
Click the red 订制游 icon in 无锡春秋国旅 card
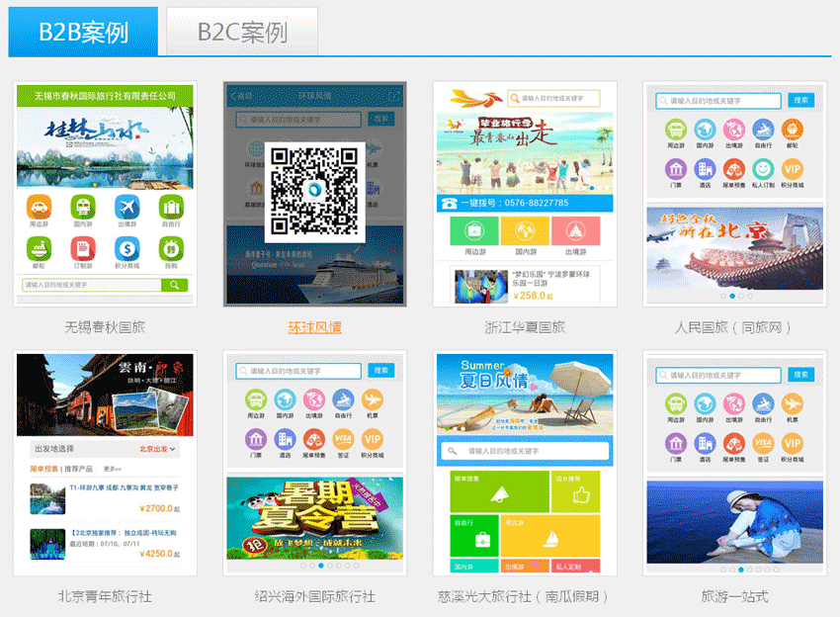pos(83,249)
